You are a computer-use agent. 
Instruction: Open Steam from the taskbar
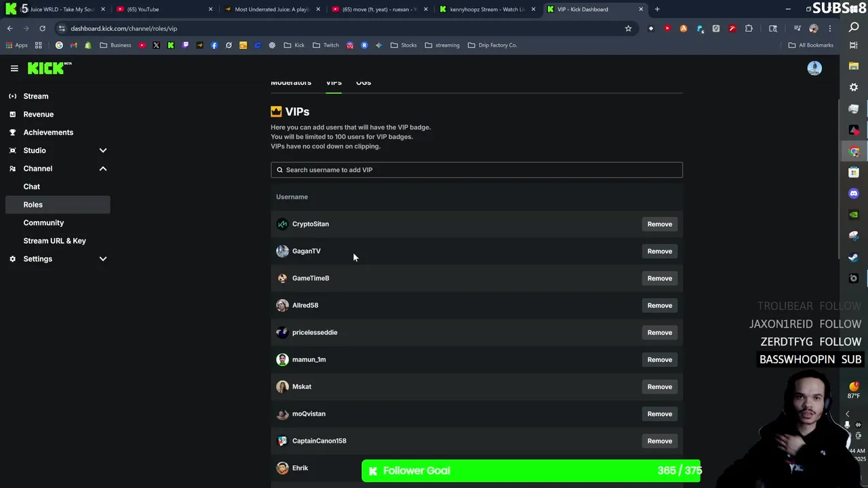[x=854, y=257]
